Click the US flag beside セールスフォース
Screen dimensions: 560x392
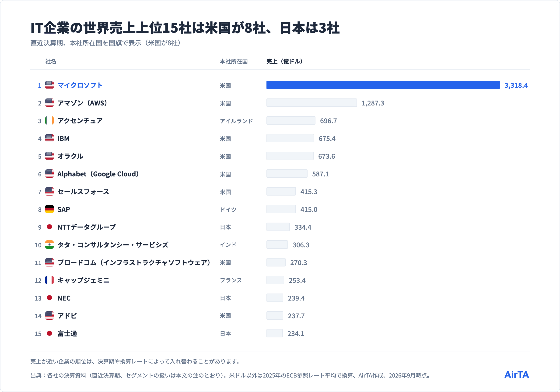click(x=49, y=192)
